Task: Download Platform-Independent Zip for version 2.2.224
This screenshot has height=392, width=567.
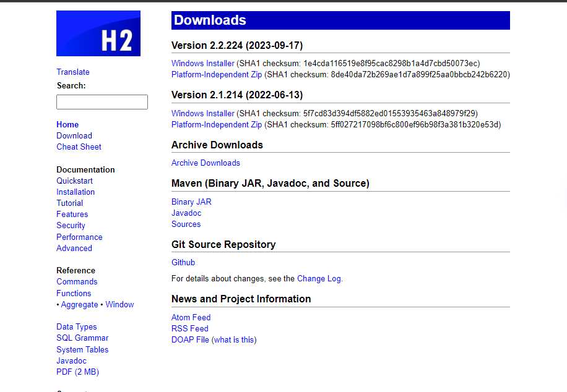Action: pos(217,75)
